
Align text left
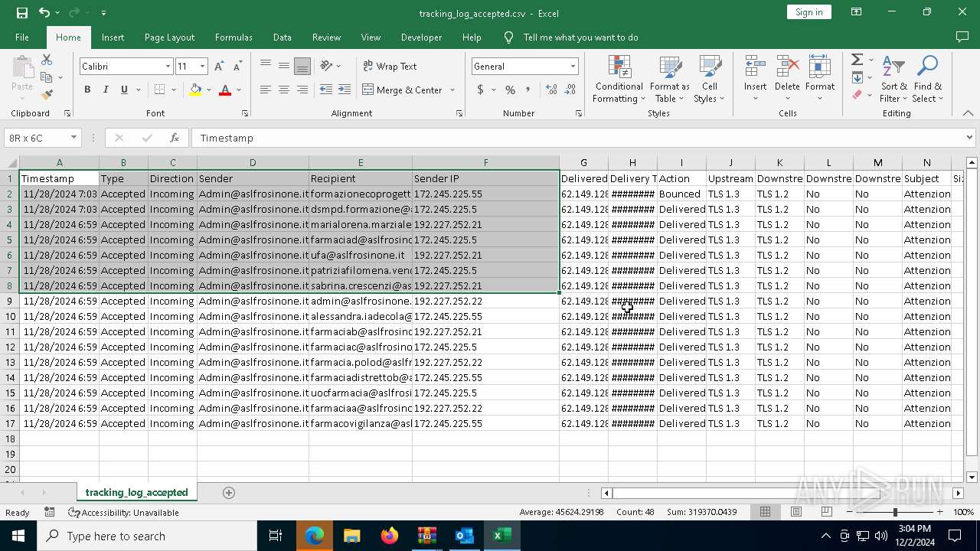(x=266, y=90)
